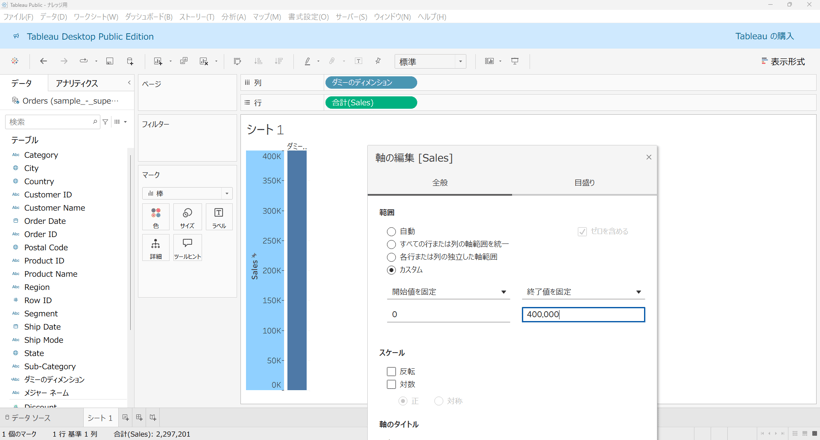Enable the 対数 scale checkbox
The height and width of the screenshot is (440, 820).
coord(391,385)
